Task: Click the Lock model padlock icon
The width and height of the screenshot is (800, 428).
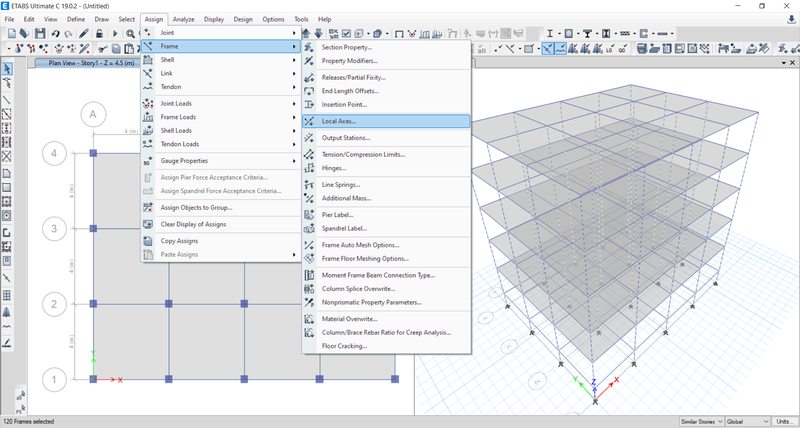Action: 100,33
